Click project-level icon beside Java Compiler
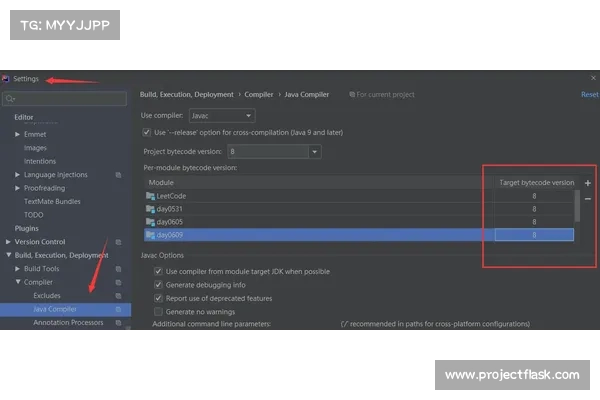This screenshot has width=600, height=400. click(118, 309)
